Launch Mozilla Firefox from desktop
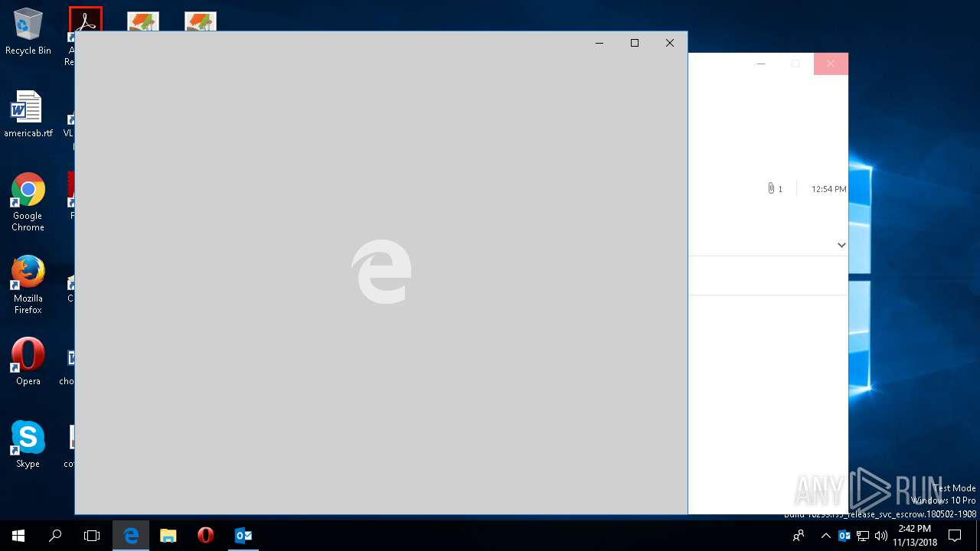 tap(28, 285)
